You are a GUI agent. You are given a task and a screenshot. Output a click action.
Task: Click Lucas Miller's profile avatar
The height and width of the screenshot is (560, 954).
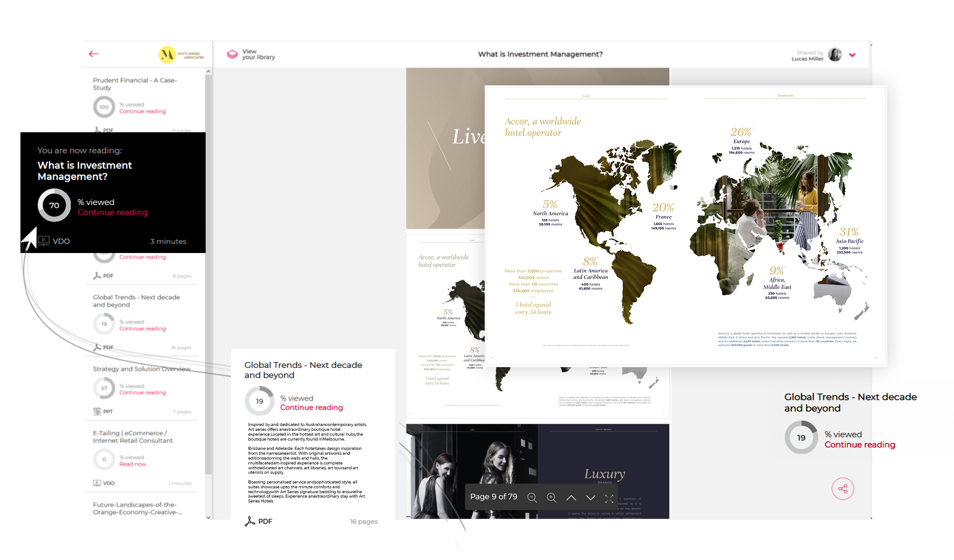click(x=835, y=54)
